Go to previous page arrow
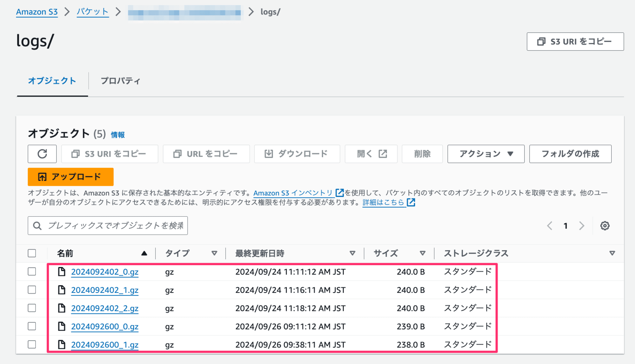 coord(550,226)
